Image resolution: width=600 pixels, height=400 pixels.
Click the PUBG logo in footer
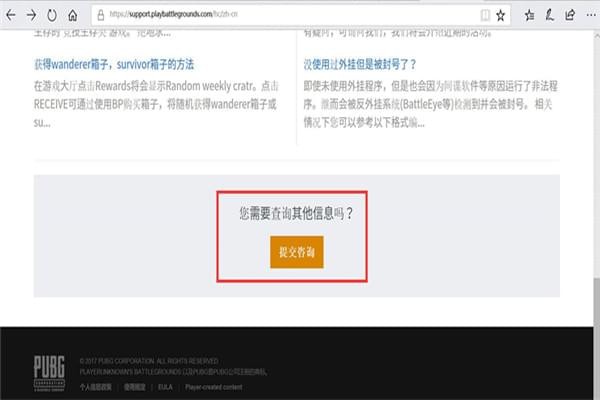click(49, 373)
